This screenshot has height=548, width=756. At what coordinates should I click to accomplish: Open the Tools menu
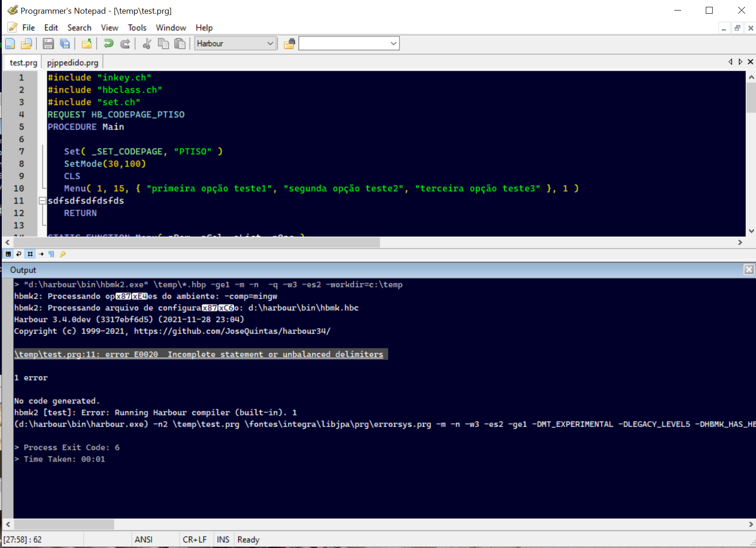click(136, 28)
